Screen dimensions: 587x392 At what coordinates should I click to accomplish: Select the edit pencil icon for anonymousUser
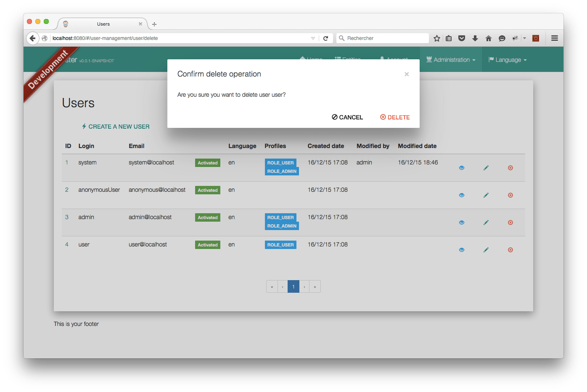coord(486,195)
